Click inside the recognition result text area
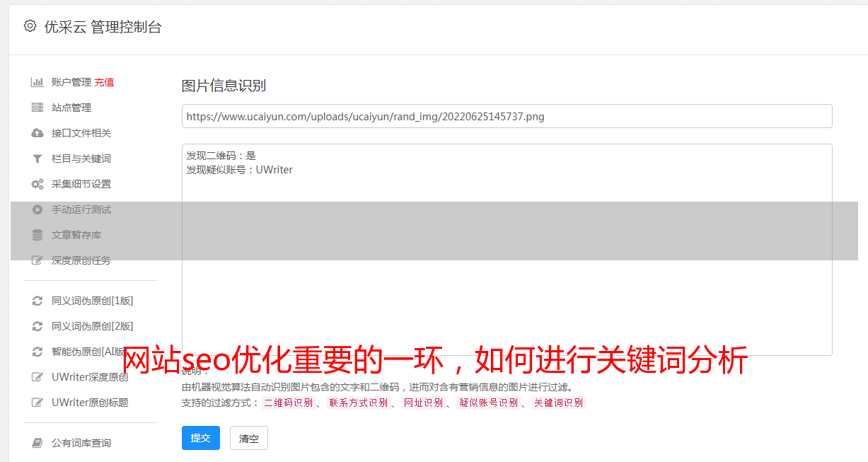The height and width of the screenshot is (462, 868). point(507,250)
